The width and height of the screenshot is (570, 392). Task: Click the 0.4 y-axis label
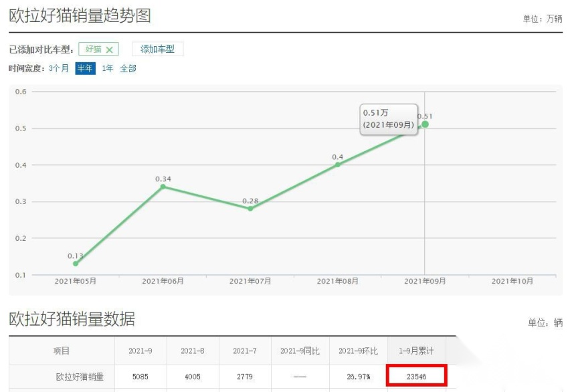click(21, 165)
